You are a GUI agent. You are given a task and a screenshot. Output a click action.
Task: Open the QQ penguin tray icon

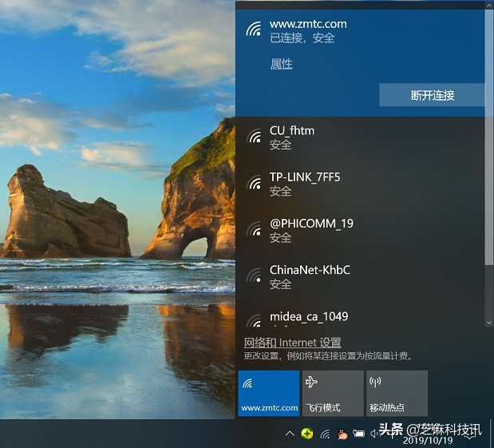342,434
